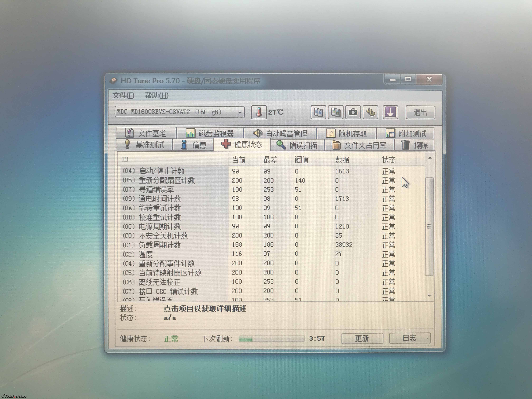Click copy screenshot to clipboard icon
532x399 pixels.
[x=336, y=112]
